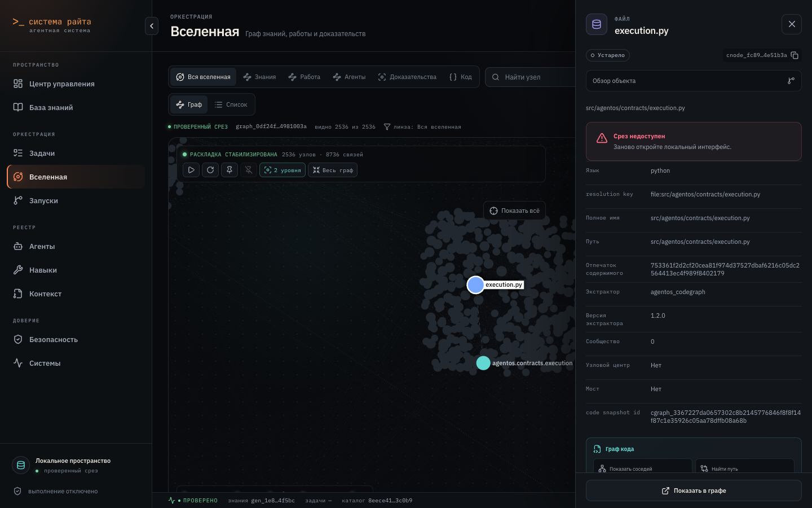812x508 pixels.
Task: Click the content fingerprint hash value
Action: 725,269
